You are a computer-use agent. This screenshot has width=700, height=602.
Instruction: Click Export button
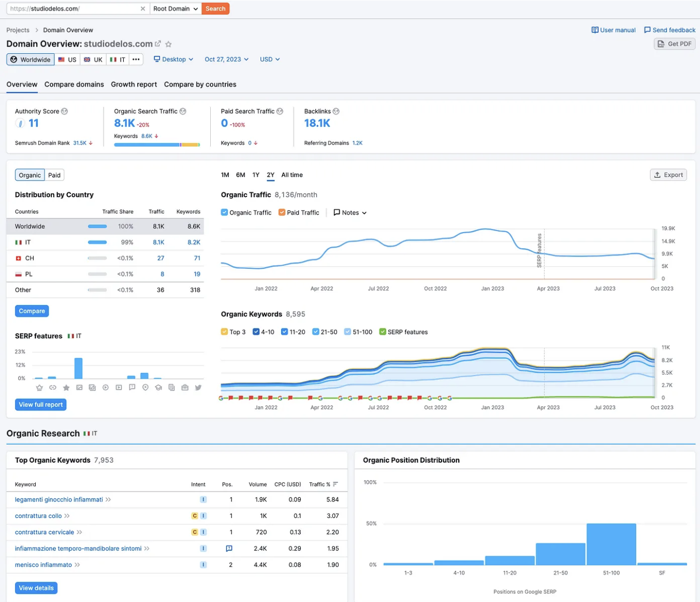668,175
